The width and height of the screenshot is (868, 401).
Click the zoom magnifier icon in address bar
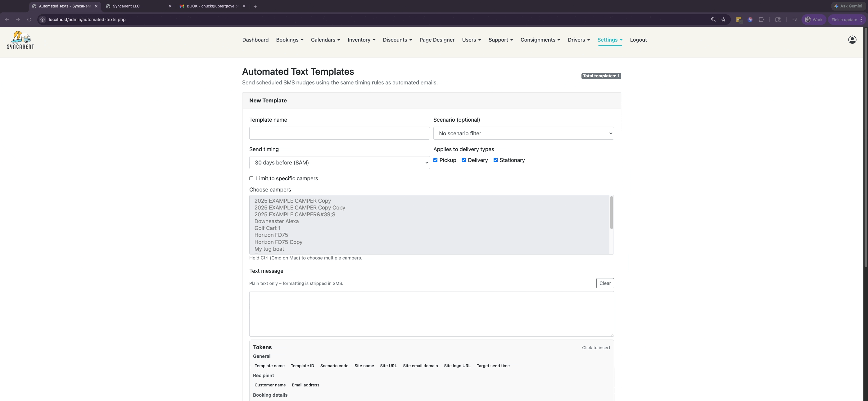point(713,20)
